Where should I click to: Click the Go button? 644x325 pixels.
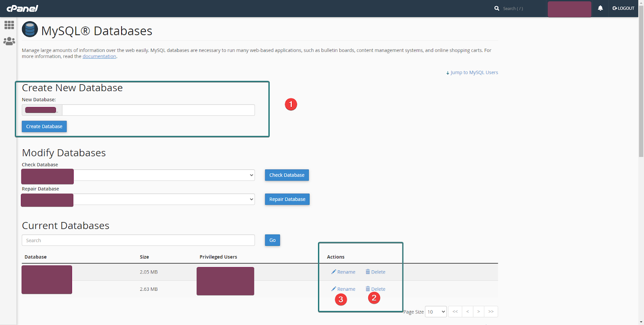coord(272,240)
